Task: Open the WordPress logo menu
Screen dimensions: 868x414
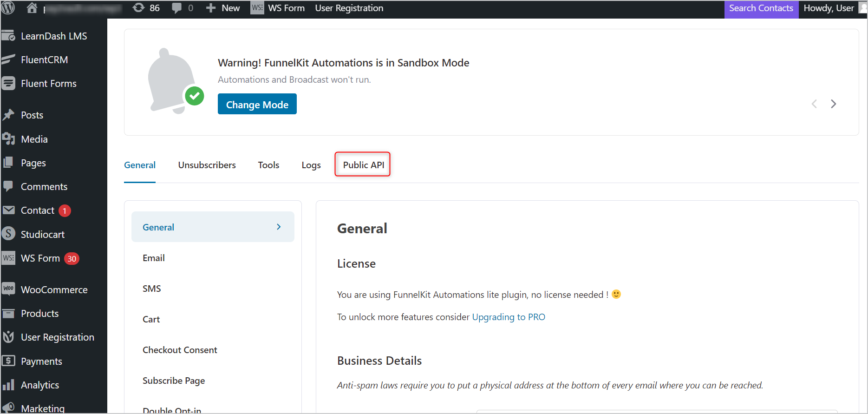Action: 9,7
